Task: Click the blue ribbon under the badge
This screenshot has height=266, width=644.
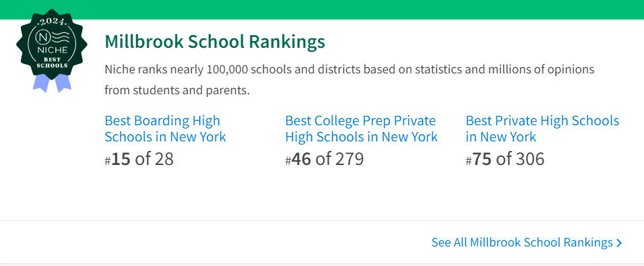Action: tap(52, 83)
